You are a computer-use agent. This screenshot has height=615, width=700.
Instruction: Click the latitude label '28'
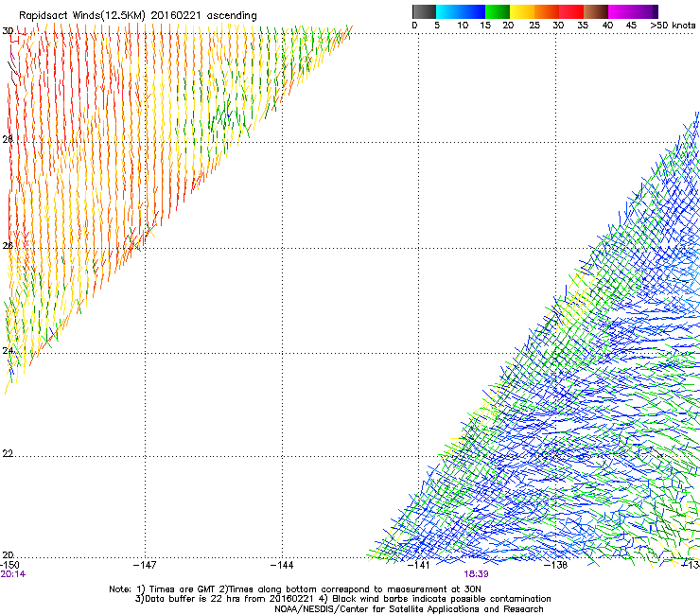click(8, 139)
